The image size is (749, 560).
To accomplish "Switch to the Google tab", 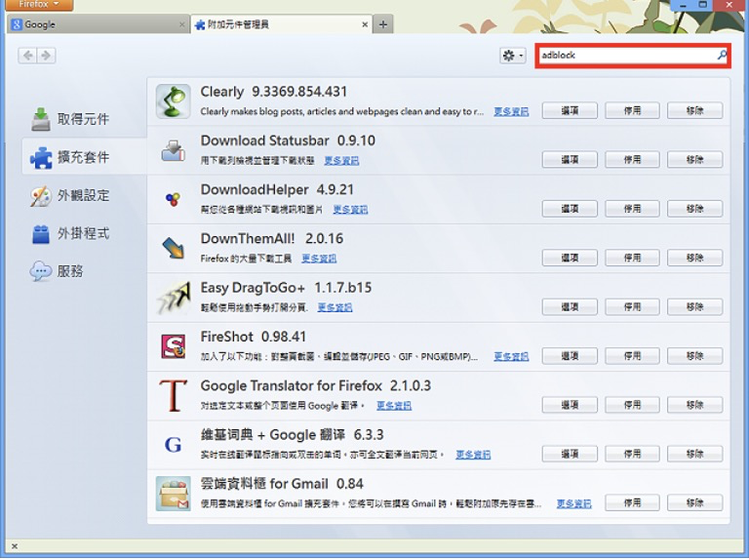I will tap(98, 24).
